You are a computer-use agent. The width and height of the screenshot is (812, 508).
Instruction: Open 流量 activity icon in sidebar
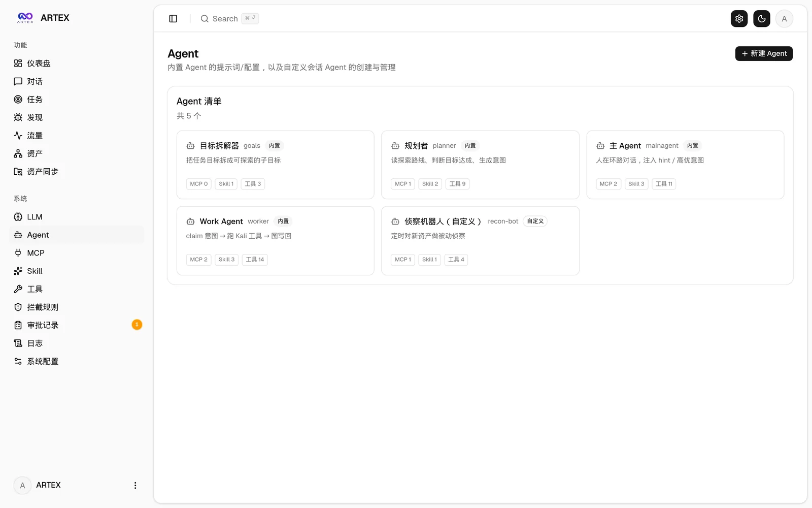click(18, 136)
